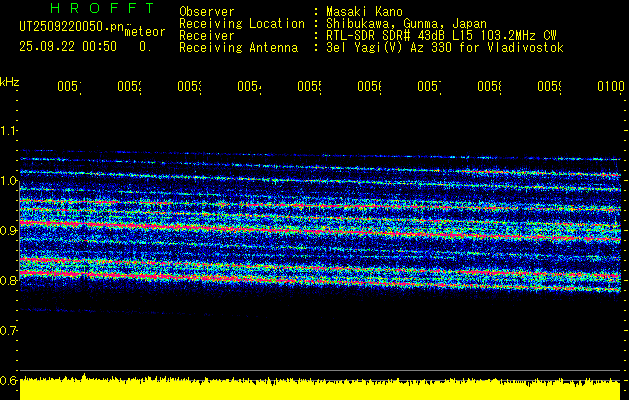Image resolution: width=629 pixels, height=400 pixels.
Task: Click the 'meteor' label
Action: click(145, 32)
